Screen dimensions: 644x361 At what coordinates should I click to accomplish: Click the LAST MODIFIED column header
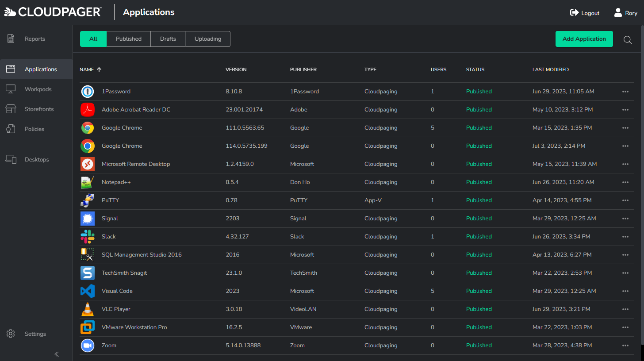(551, 69)
